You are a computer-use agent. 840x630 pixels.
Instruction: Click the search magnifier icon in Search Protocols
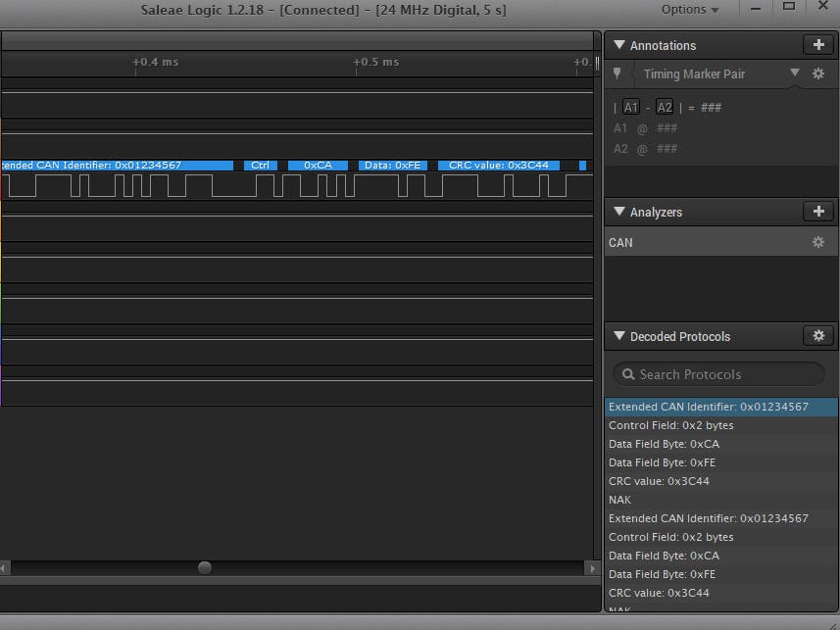pyautogui.click(x=628, y=374)
